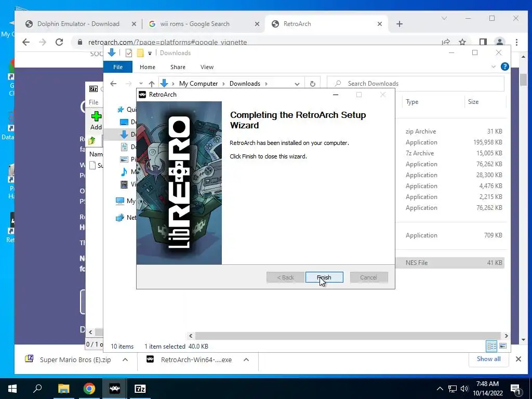The height and width of the screenshot is (399, 532).
Task: Refresh the Downloads folder
Action: pos(312,84)
